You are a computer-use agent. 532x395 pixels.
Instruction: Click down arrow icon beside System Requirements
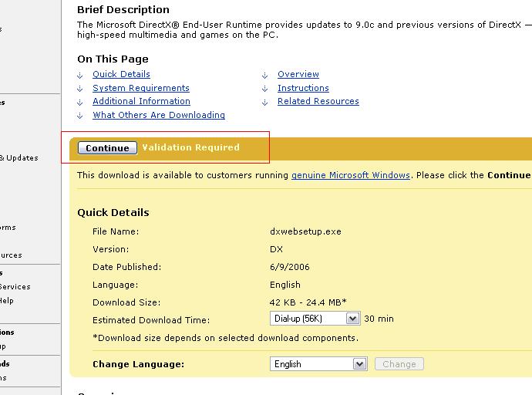[x=80, y=89]
